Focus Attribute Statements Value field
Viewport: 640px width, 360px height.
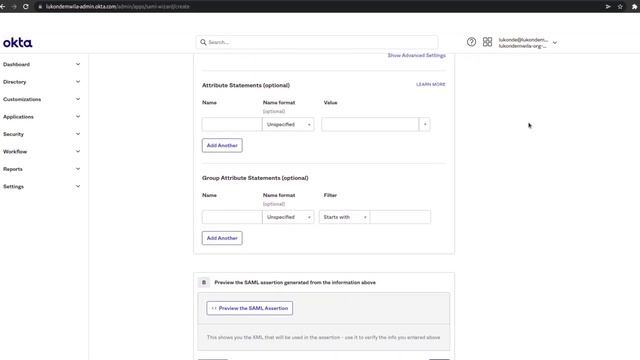[x=370, y=124]
